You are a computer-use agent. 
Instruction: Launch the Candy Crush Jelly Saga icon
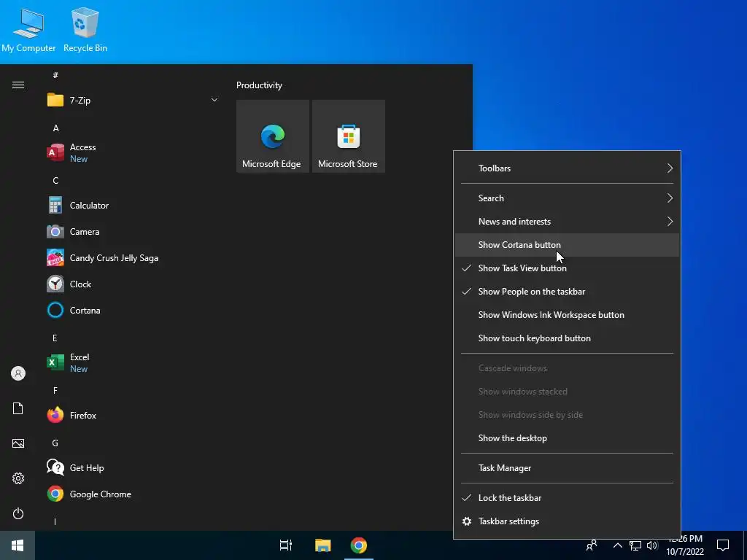point(55,257)
